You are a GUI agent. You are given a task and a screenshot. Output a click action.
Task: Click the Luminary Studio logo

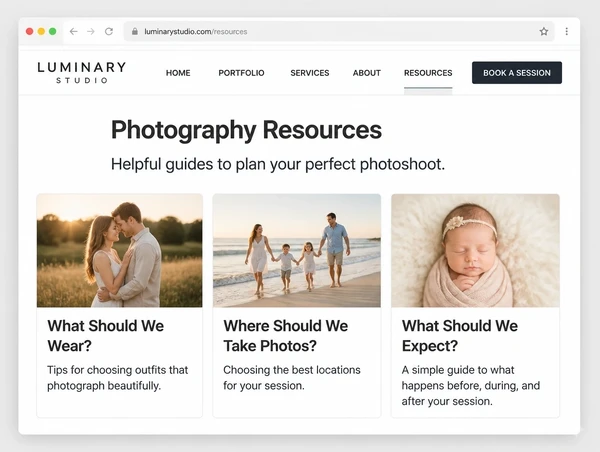tap(82, 72)
